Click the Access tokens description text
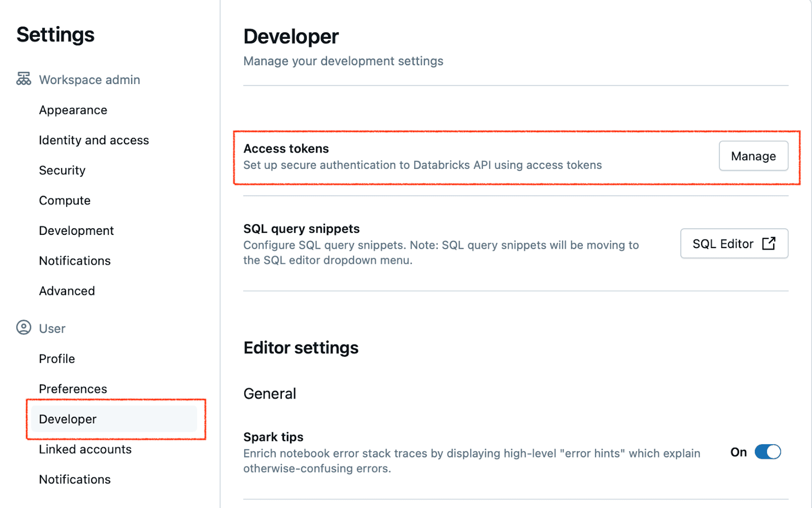The image size is (812, 508). click(x=423, y=165)
